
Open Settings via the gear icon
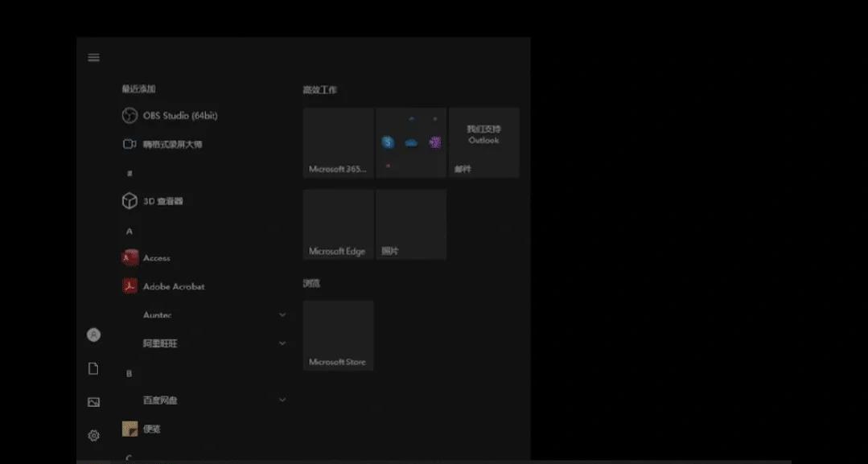93,435
